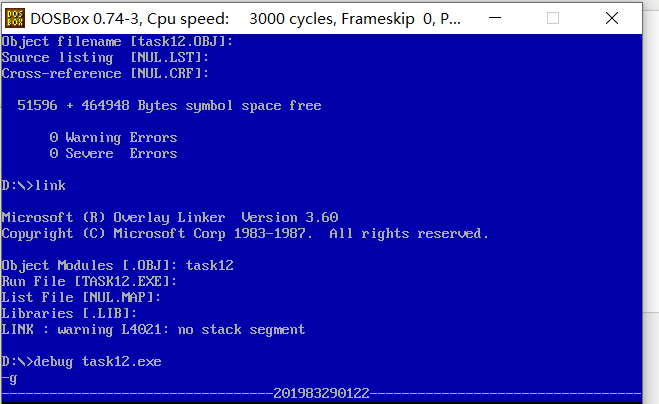The height and width of the screenshot is (404, 659).
Task: Click the '0 Warning Errors' line
Action: (113, 137)
